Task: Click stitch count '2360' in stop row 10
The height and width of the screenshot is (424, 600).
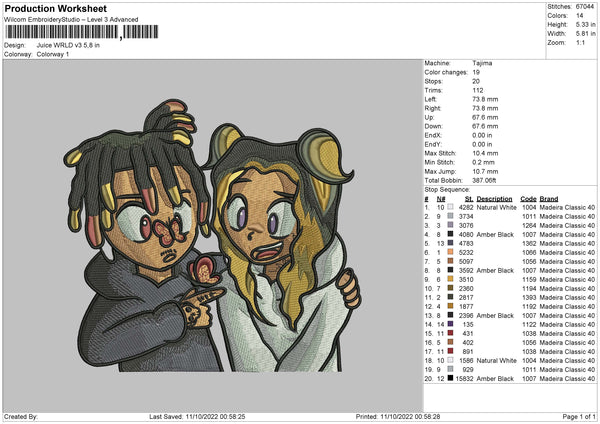Action: coord(466,289)
